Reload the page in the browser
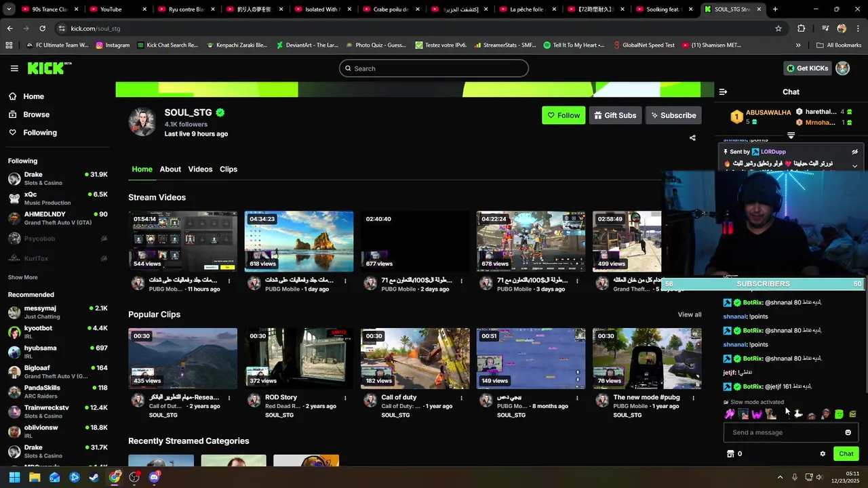Screen dimensions: 868x488 (42, 28)
